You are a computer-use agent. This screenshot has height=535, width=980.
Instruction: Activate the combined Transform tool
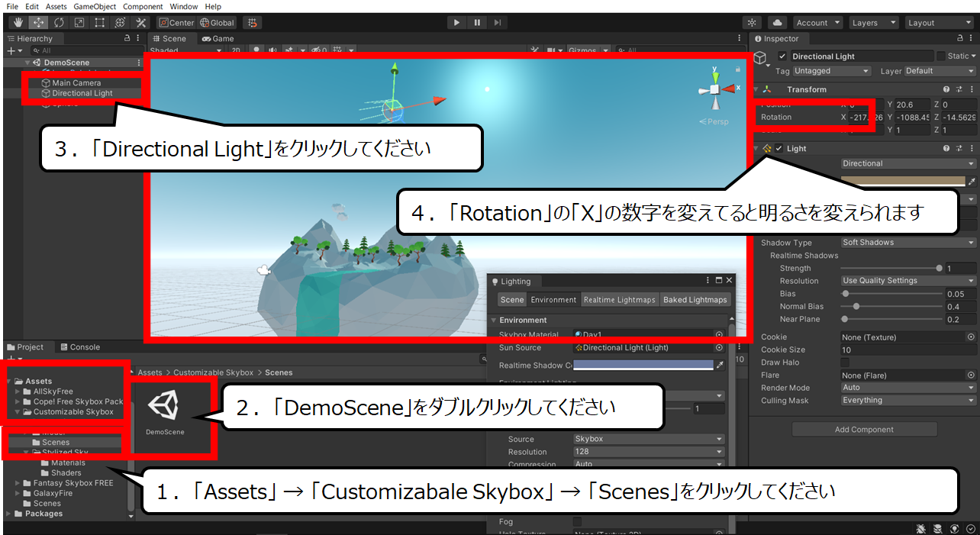pos(120,22)
